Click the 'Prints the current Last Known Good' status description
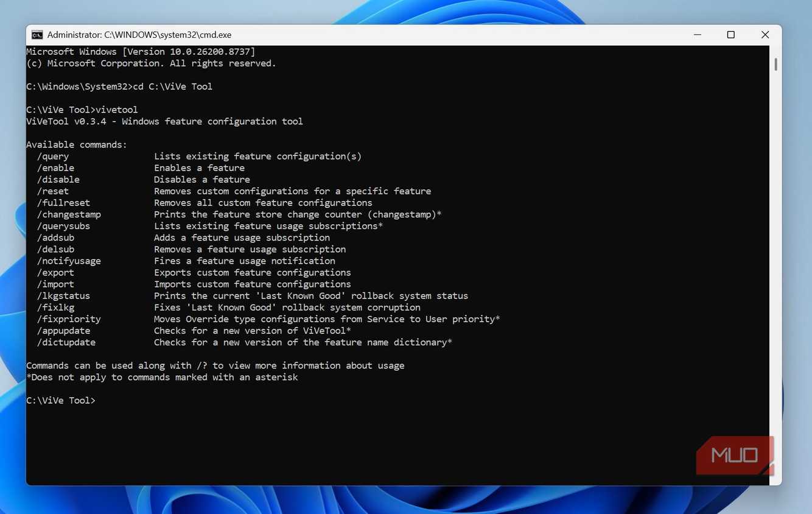 [311, 295]
